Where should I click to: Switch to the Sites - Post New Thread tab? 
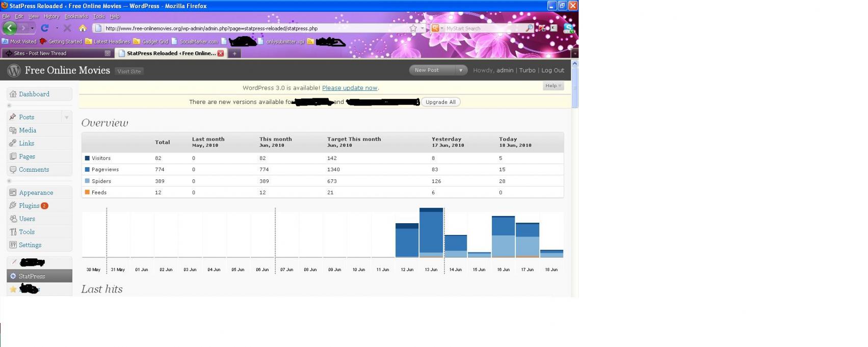(x=56, y=53)
